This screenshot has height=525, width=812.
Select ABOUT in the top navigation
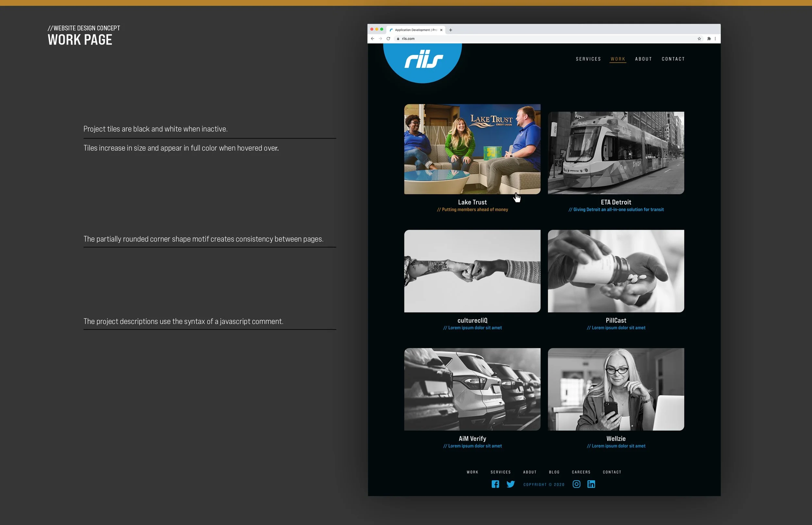click(x=643, y=59)
